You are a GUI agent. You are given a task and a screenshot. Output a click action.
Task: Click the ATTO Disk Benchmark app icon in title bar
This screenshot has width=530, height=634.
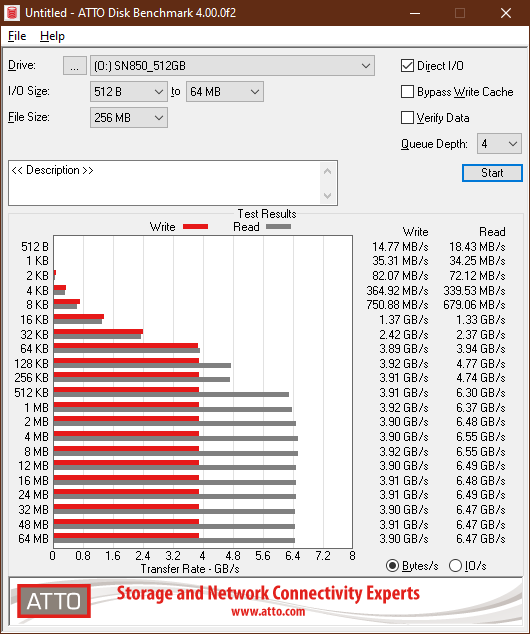(x=12, y=13)
